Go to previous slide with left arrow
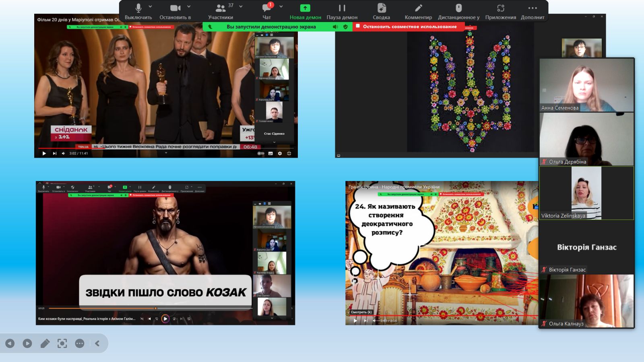 coord(10,343)
